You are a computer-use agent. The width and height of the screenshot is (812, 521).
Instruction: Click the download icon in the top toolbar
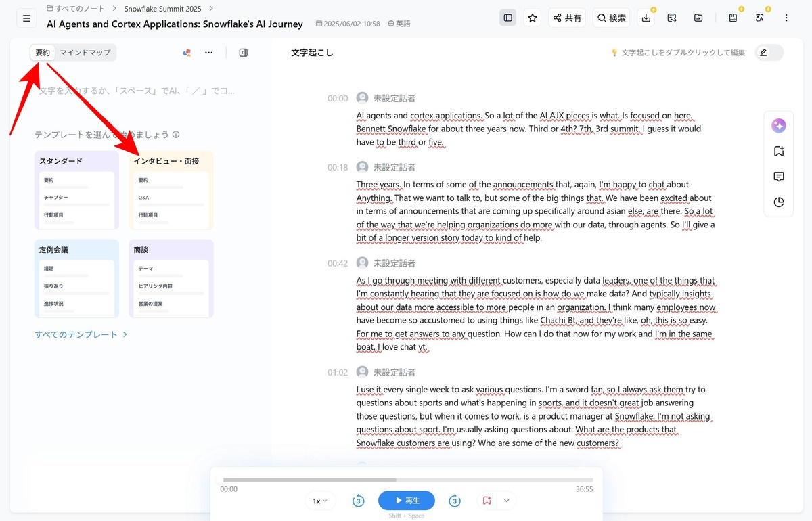click(x=646, y=18)
